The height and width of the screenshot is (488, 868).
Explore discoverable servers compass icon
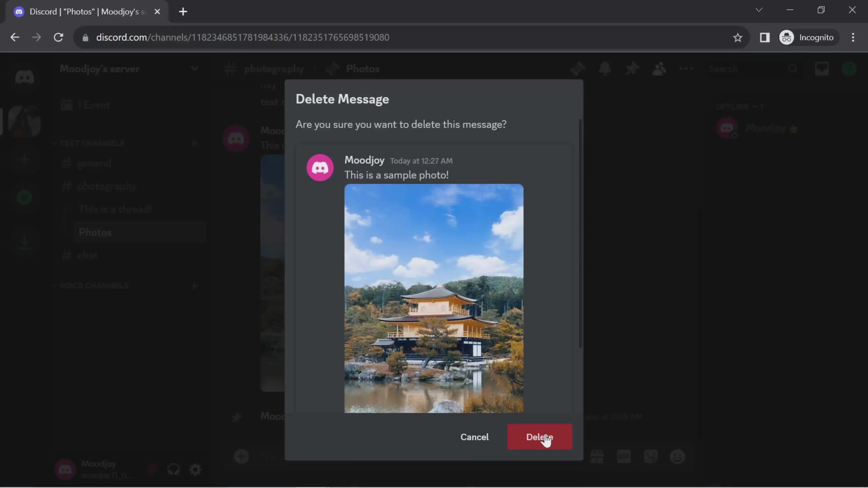24,198
